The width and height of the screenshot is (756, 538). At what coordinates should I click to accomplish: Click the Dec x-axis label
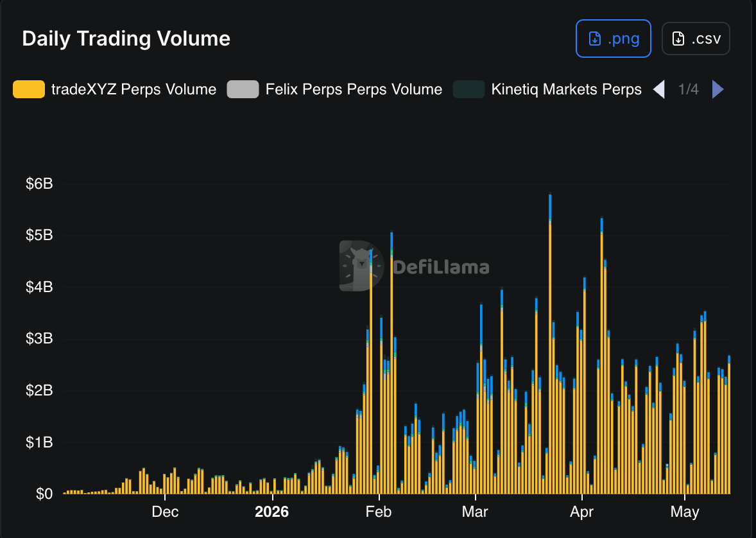[165, 512]
